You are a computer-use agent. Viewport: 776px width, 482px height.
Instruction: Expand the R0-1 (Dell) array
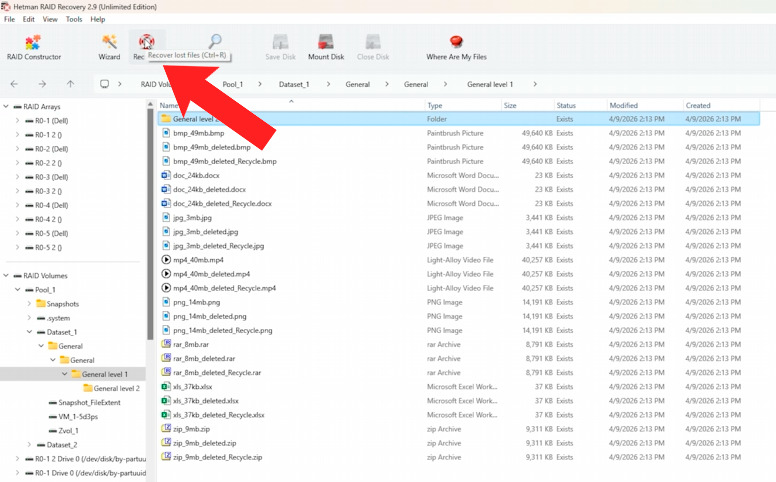17,121
